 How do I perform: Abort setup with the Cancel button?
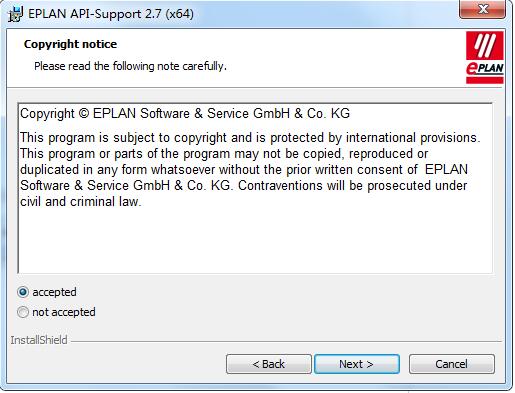point(452,364)
